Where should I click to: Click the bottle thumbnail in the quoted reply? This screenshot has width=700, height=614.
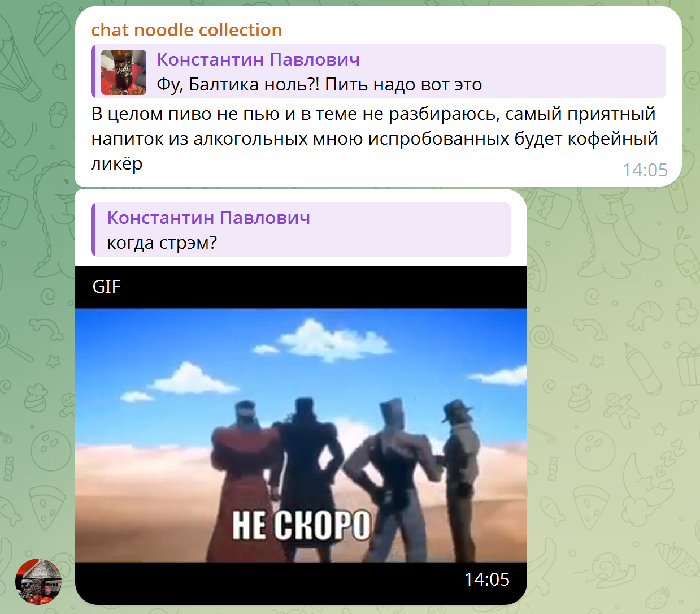tap(124, 72)
